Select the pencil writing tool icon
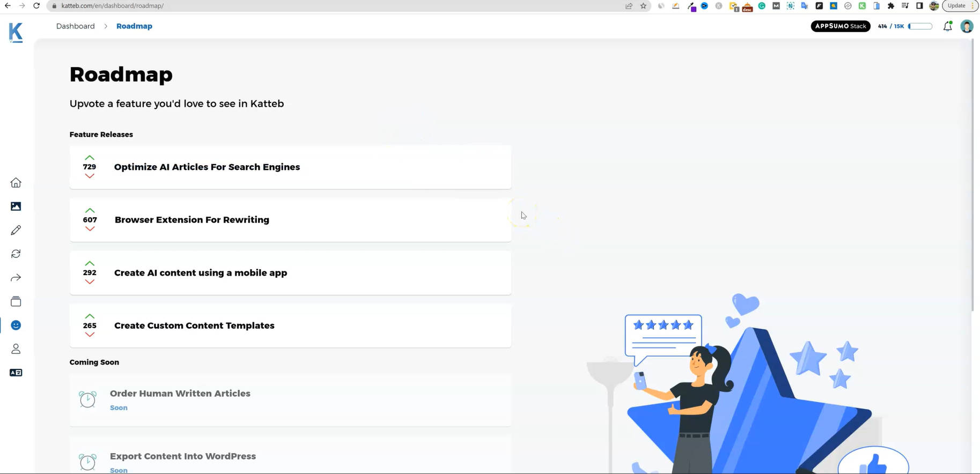Viewport: 980px width, 474px height. [x=16, y=230]
